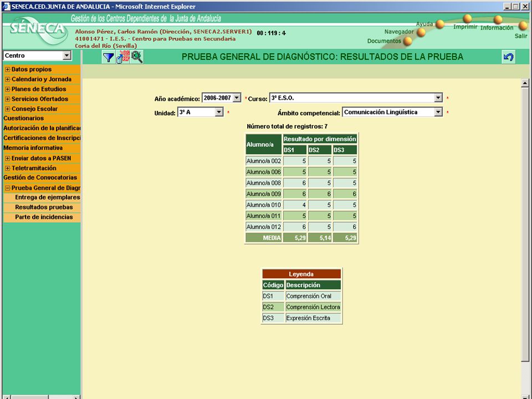Viewport: 532px width, 399px height.
Task: Open Resultados pruebas submenu item
Action: [x=44, y=207]
